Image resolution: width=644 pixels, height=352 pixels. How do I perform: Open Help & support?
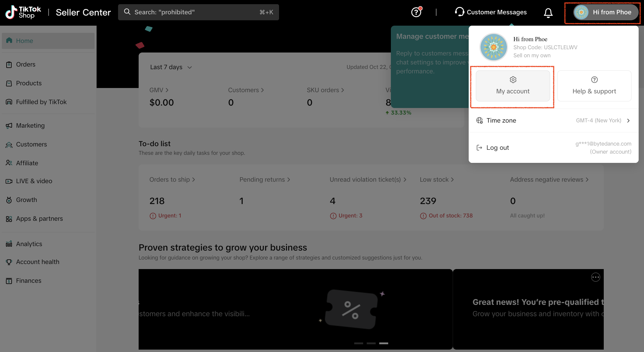point(594,86)
